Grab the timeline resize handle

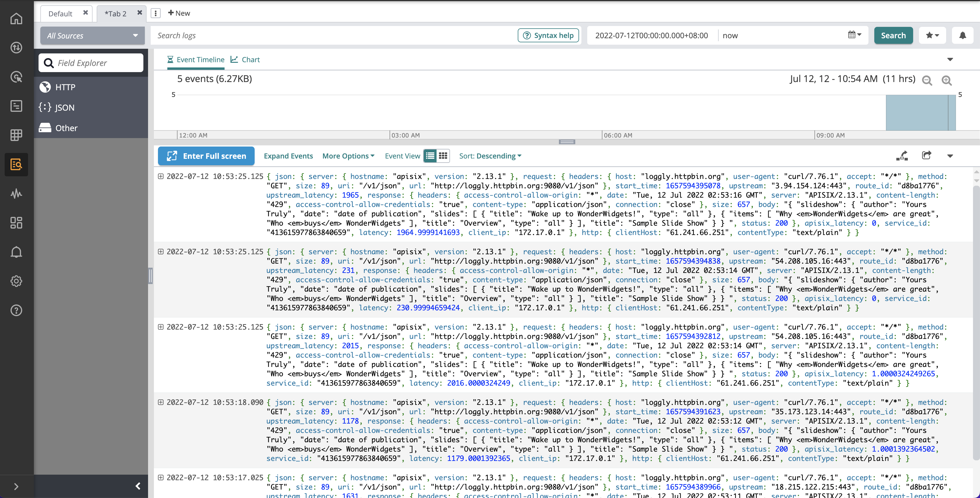coord(567,142)
